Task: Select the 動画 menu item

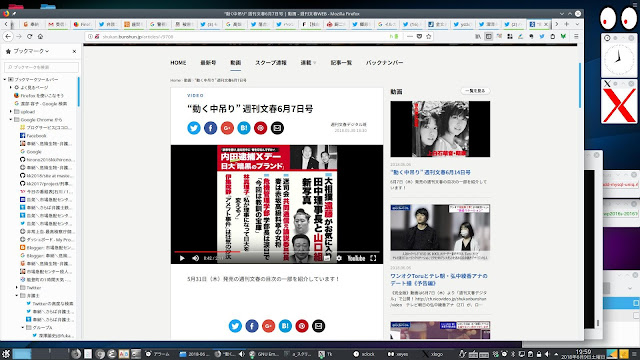Action: [x=236, y=63]
